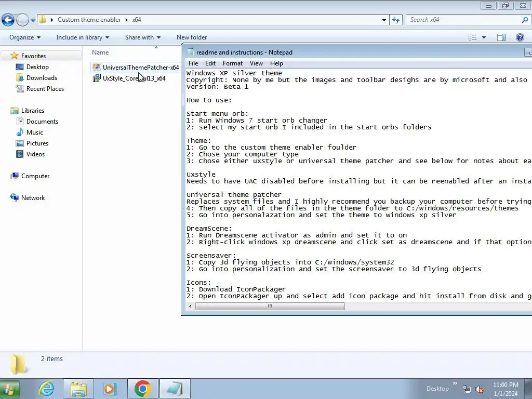The width and height of the screenshot is (532, 399).
Task: Open Google Chrome from the taskbar
Action: (142, 389)
